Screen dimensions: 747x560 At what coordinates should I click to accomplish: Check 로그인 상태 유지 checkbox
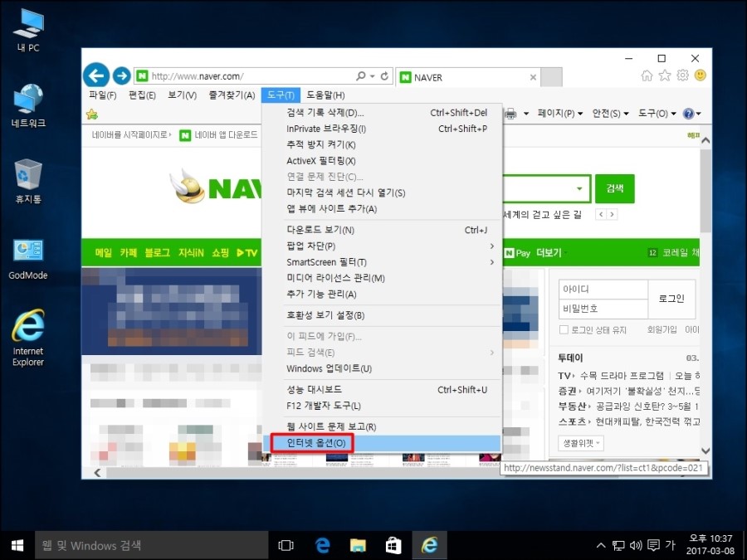pos(564,329)
